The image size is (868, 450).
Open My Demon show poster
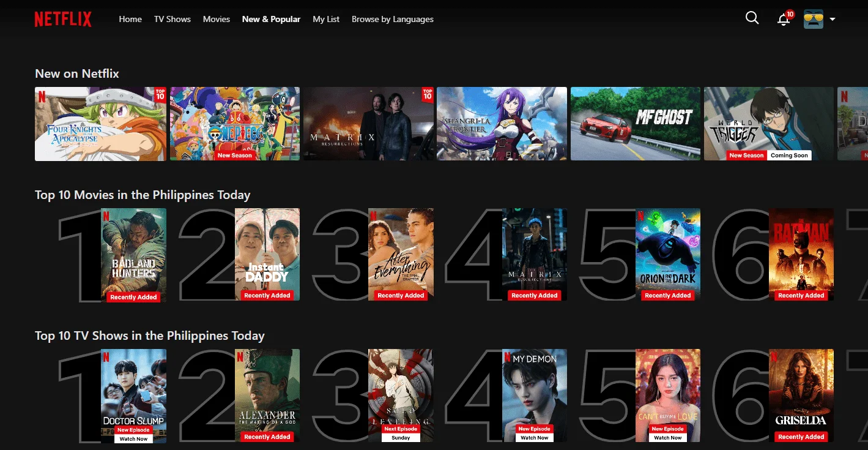click(x=535, y=396)
